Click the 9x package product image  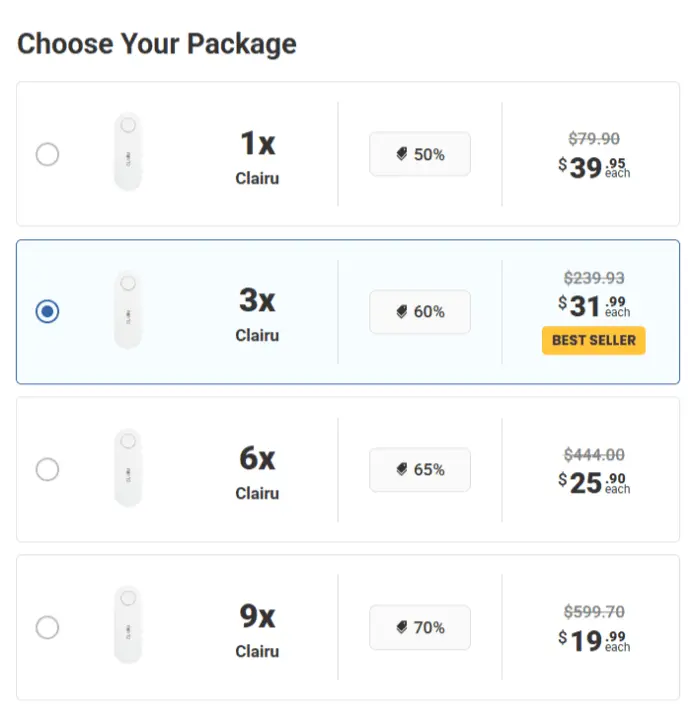click(x=128, y=625)
